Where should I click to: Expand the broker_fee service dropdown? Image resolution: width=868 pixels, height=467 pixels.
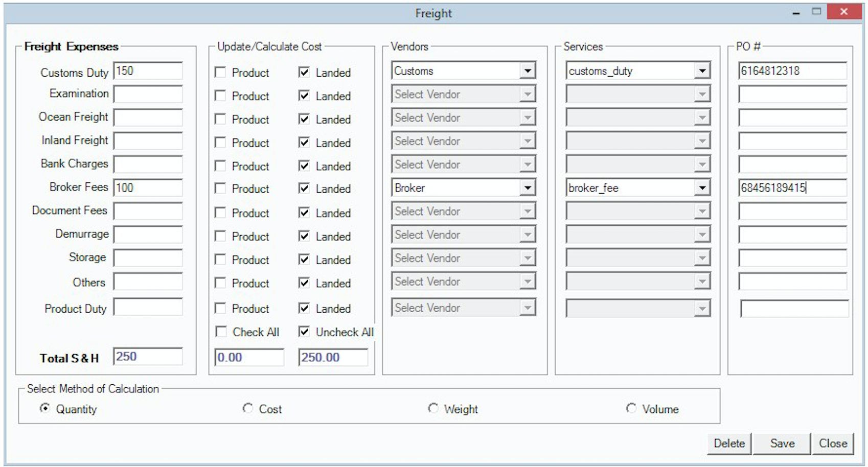tap(702, 188)
